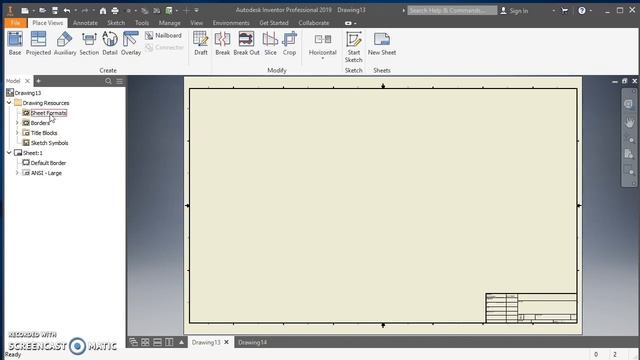Select the Sheet Formats tree item

coord(48,113)
